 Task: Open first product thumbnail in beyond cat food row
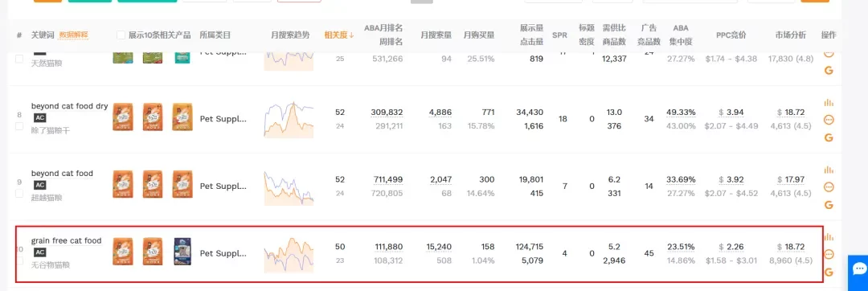(123, 184)
